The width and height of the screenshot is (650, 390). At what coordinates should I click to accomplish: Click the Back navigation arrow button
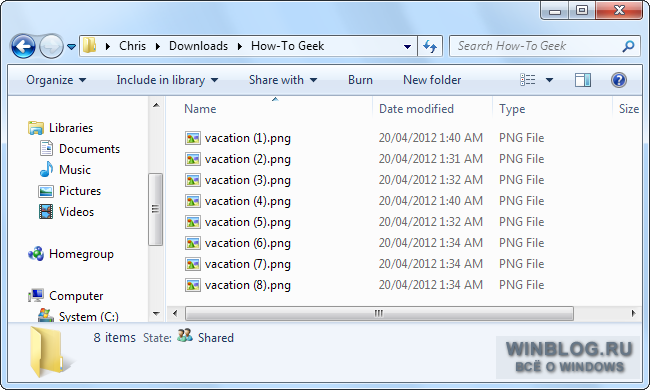point(23,46)
